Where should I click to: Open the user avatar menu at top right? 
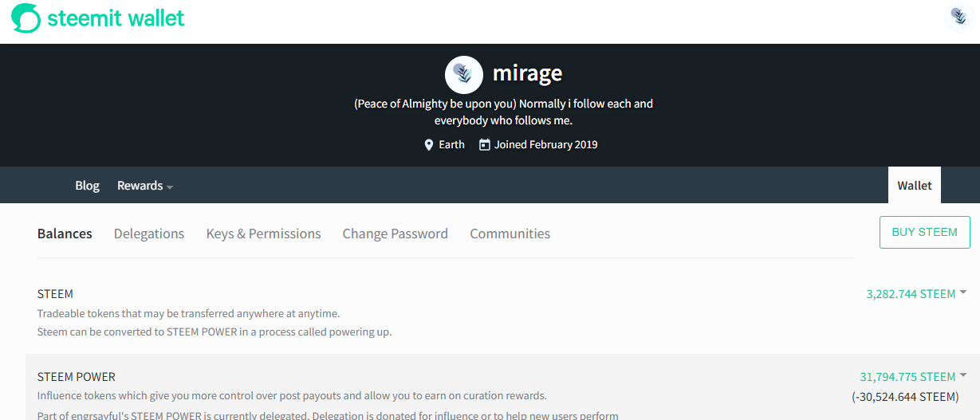pos(958,17)
